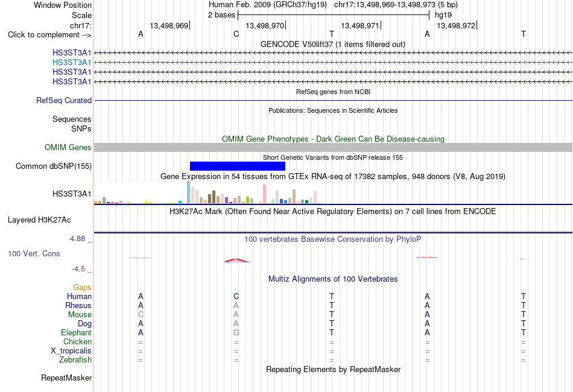This screenshot has width=573, height=392.
Task: Click the "X_tropicalis" alignment row label
Action: (x=71, y=351)
